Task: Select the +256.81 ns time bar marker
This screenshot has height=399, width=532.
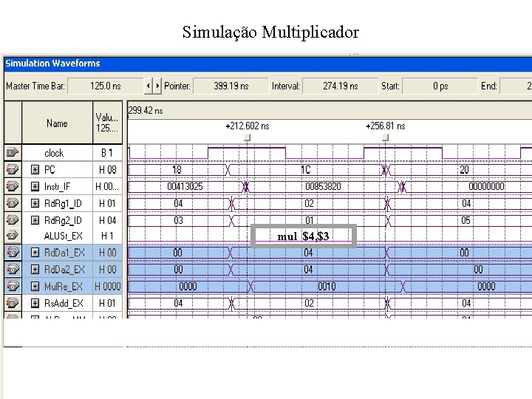Action: 385,137
